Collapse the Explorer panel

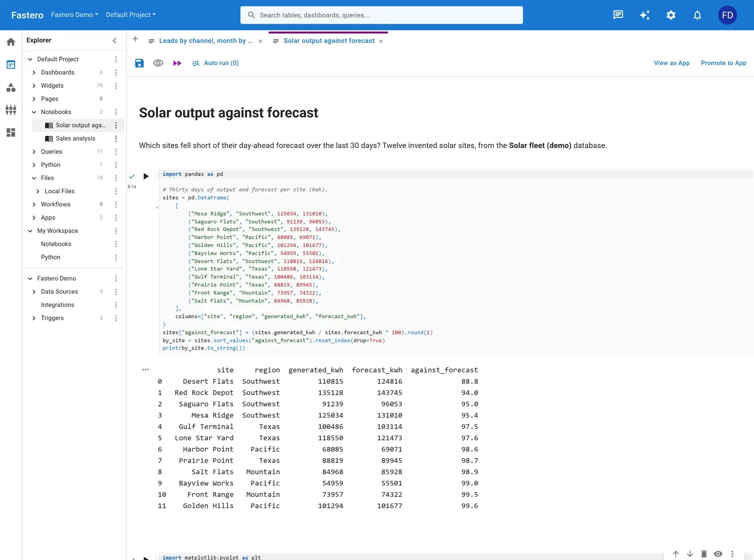pyautogui.click(x=115, y=41)
